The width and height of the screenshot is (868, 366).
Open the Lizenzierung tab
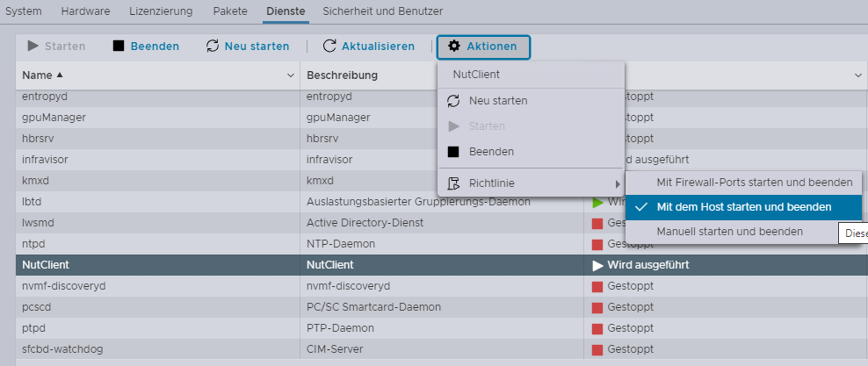161,11
